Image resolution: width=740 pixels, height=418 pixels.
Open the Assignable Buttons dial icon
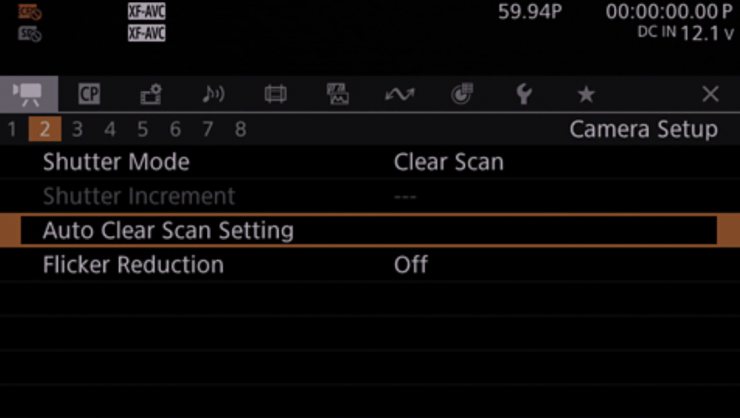[x=461, y=94]
